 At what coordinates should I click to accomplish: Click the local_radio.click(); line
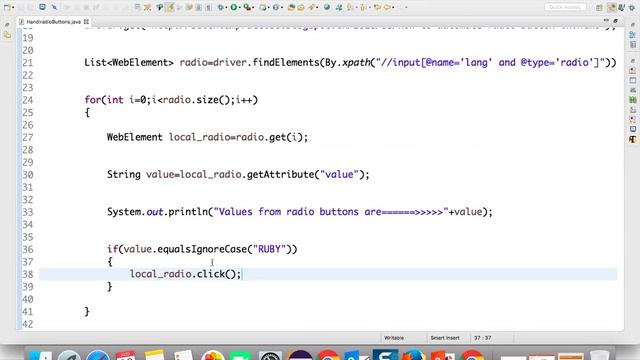pos(186,274)
